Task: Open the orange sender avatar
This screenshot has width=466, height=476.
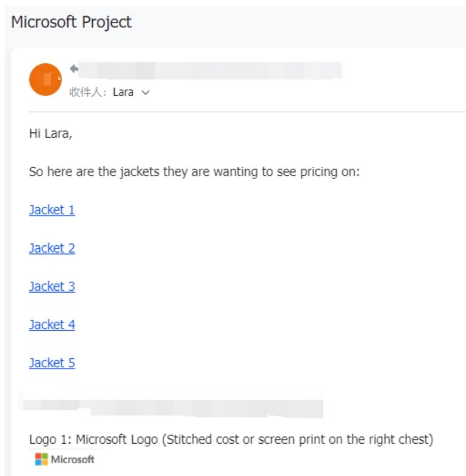Action: (x=46, y=80)
